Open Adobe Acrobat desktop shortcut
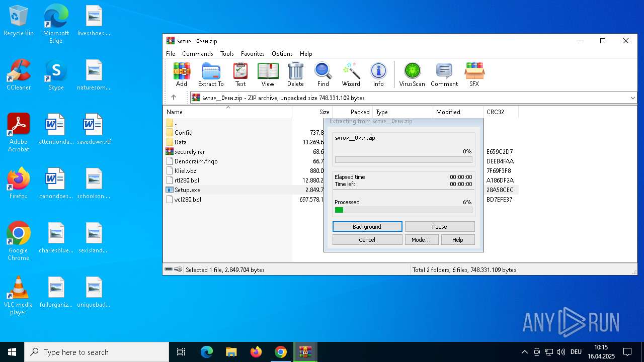The image size is (644, 362). [19, 133]
